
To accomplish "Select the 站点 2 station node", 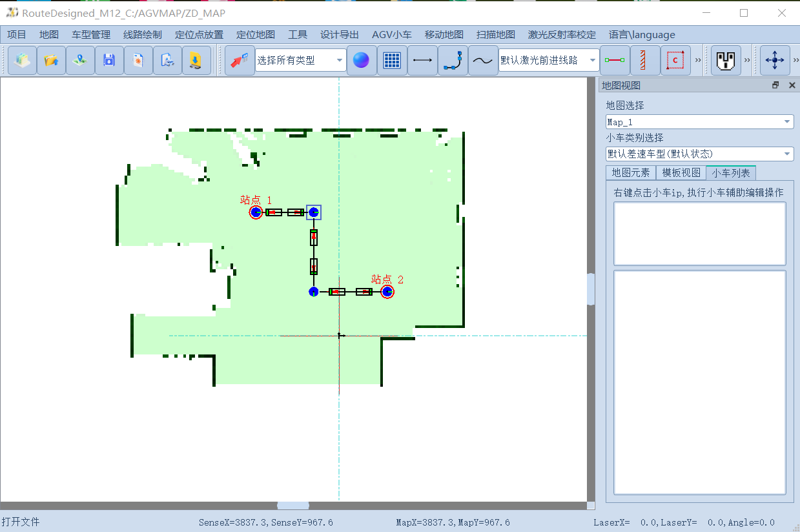I will pyautogui.click(x=387, y=292).
